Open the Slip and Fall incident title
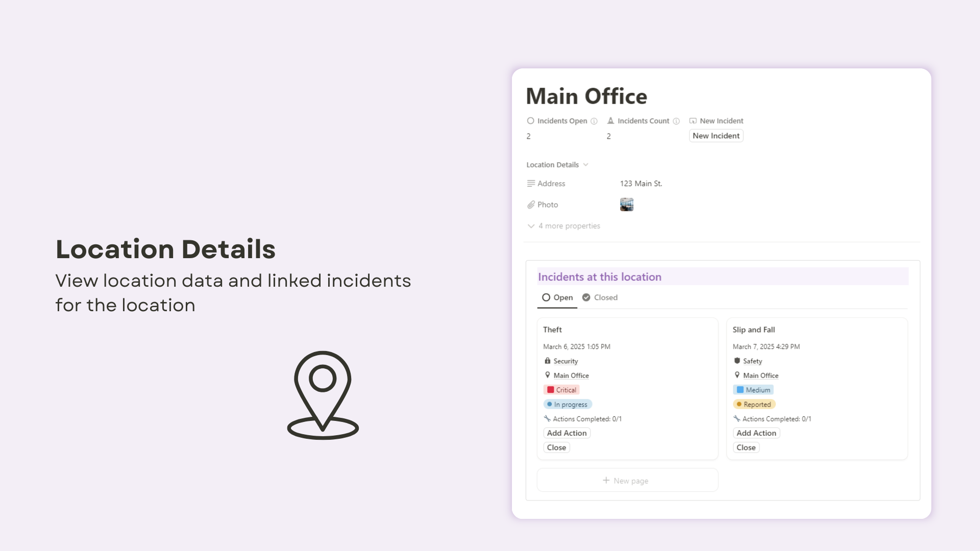 (753, 330)
